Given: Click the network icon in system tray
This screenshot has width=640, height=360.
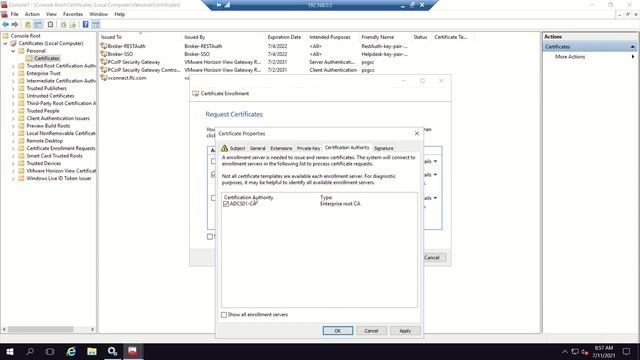Looking at the screenshot, I should coord(575,351).
